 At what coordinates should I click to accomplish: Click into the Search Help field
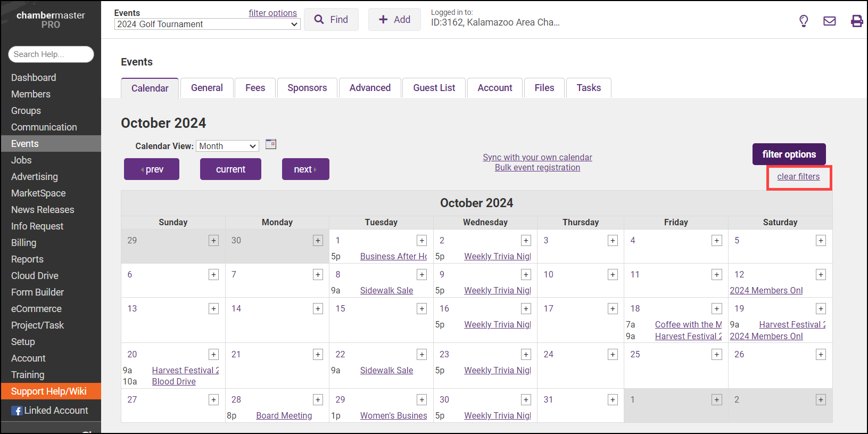[x=51, y=54]
